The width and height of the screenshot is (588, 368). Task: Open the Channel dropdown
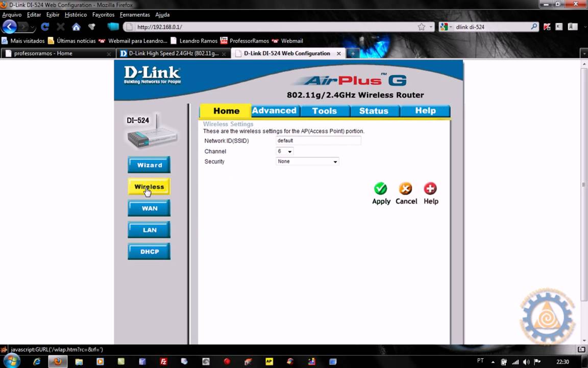coord(285,151)
